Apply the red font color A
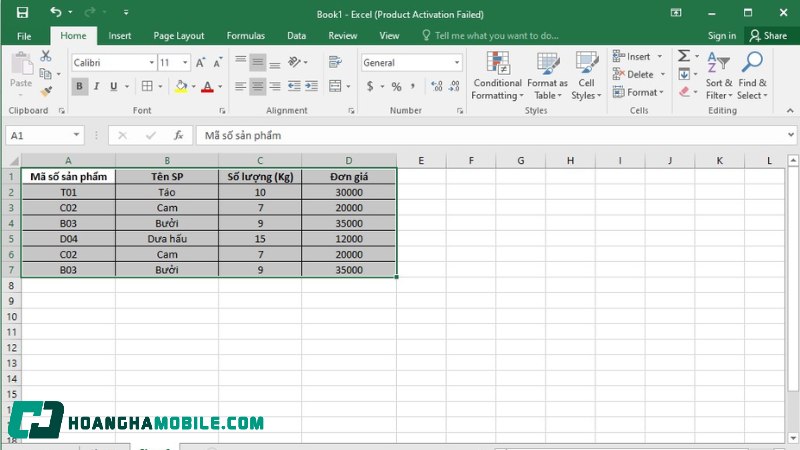The height and width of the screenshot is (450, 800). (207, 86)
